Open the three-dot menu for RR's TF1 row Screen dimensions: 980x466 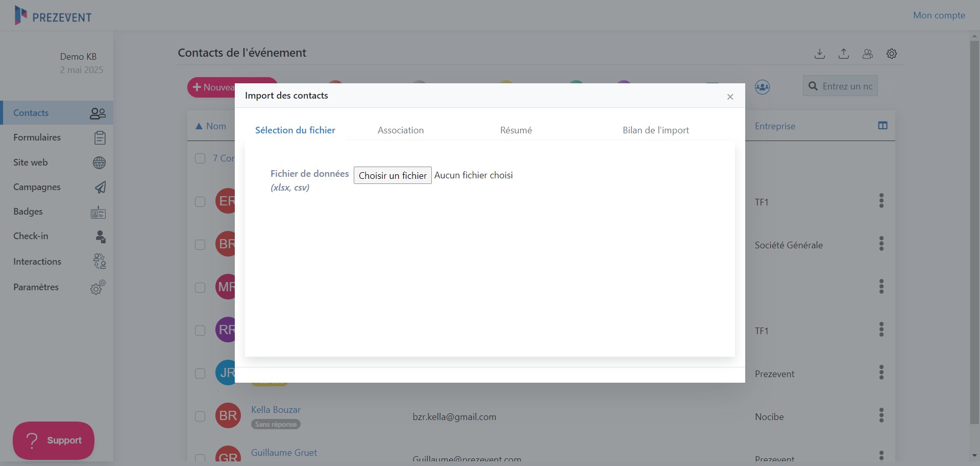(881, 330)
